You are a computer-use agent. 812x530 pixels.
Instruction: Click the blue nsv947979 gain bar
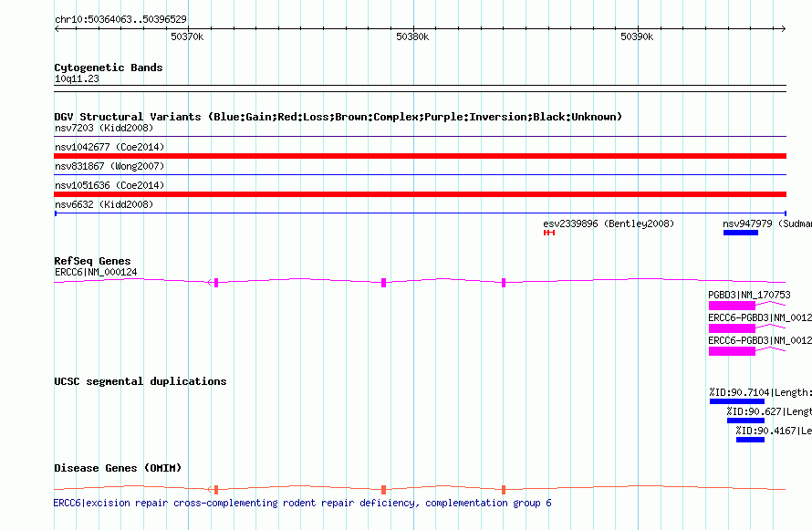tap(741, 233)
